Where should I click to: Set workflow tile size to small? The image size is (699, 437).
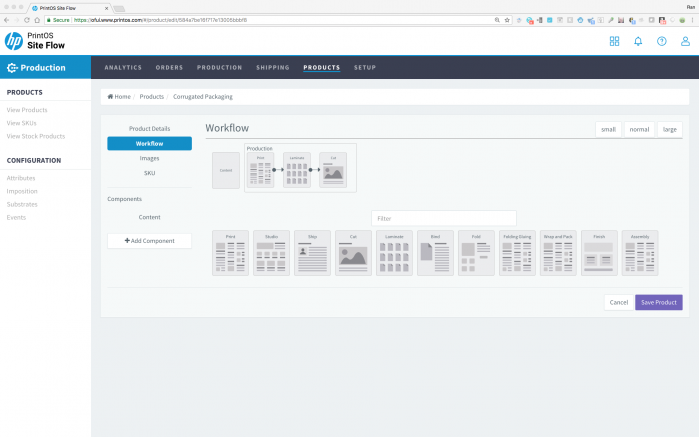pyautogui.click(x=607, y=129)
